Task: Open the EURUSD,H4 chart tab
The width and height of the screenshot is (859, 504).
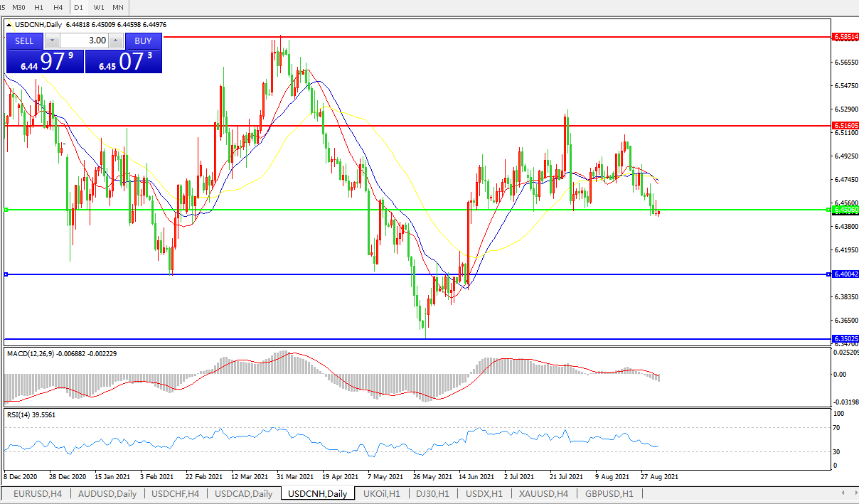Action: pyautogui.click(x=38, y=494)
